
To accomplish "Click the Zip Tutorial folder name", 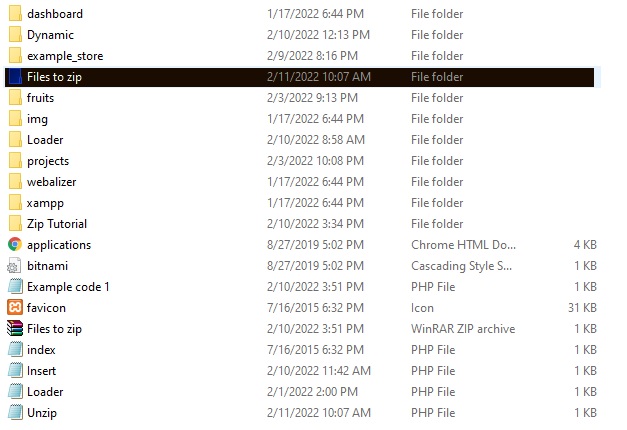I will point(57,224).
